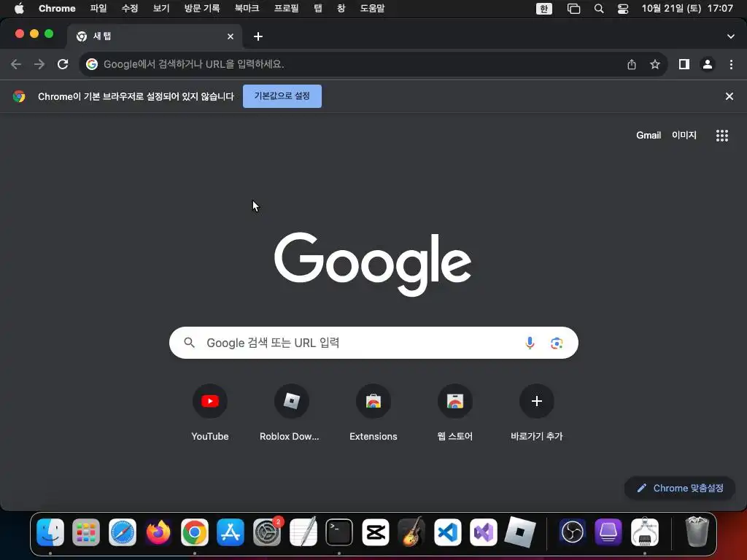Select the 새 탭 tab

(155, 36)
